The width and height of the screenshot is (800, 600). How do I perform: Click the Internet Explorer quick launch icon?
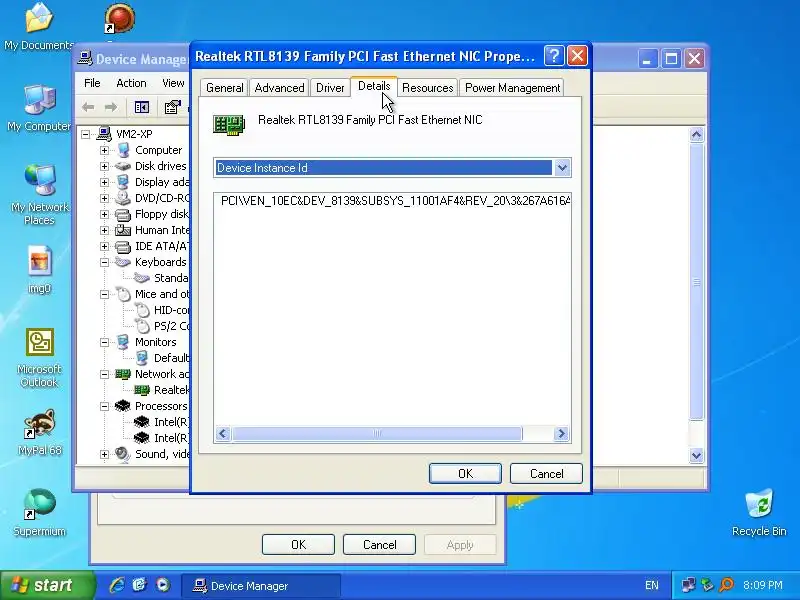pos(117,585)
